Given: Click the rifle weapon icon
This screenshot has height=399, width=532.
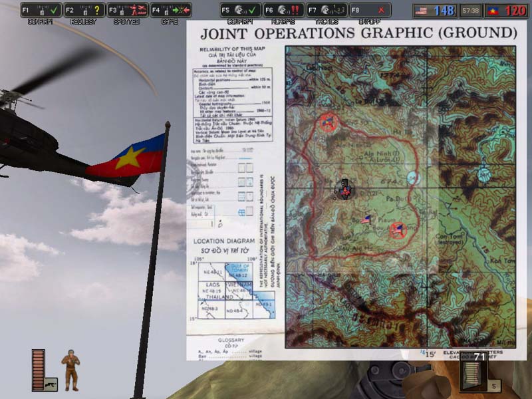Looking at the screenshot, I should (x=51, y=384).
